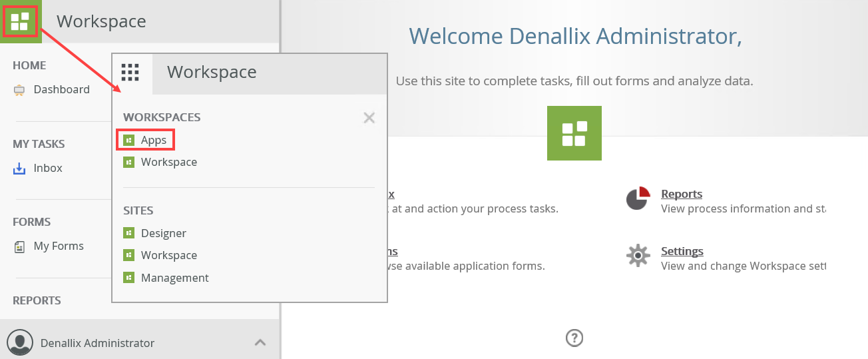Open the Management site
This screenshot has height=359, width=868.
pos(175,278)
